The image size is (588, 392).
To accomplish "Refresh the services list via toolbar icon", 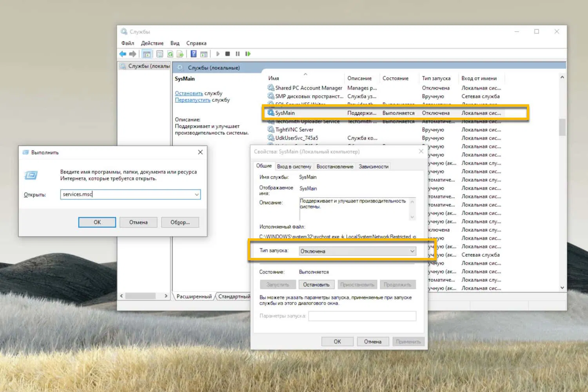I will [170, 54].
